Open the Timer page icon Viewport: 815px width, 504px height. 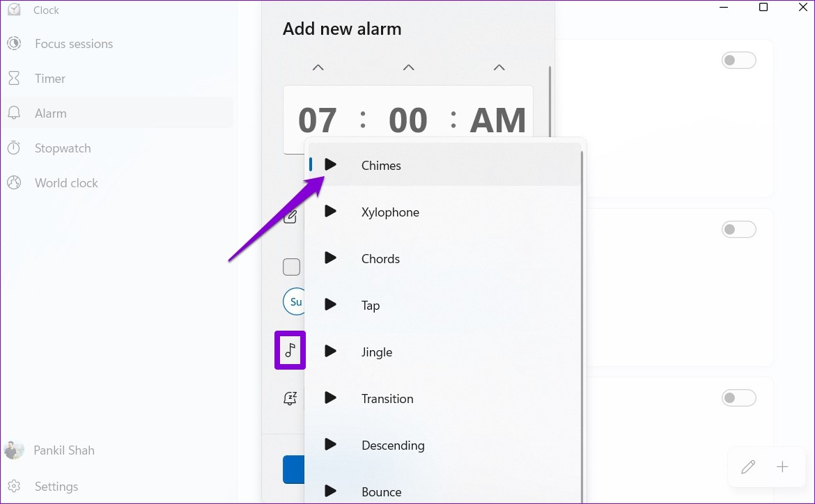[14, 79]
